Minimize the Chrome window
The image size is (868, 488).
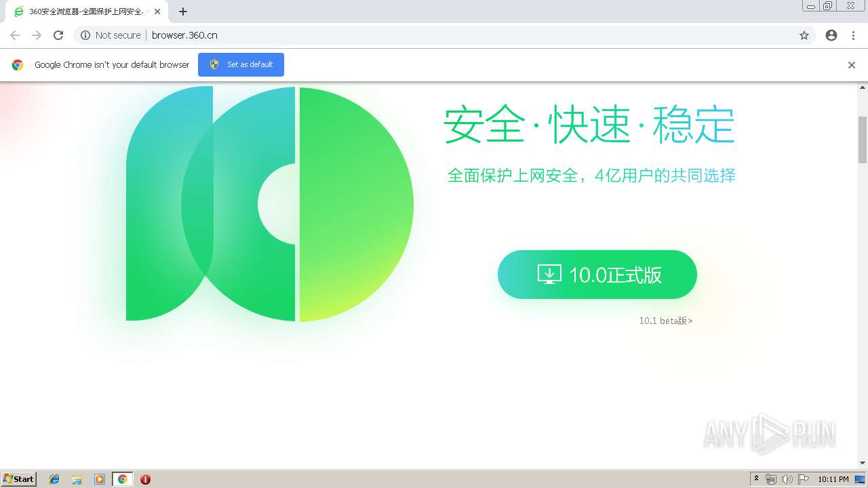click(810, 6)
